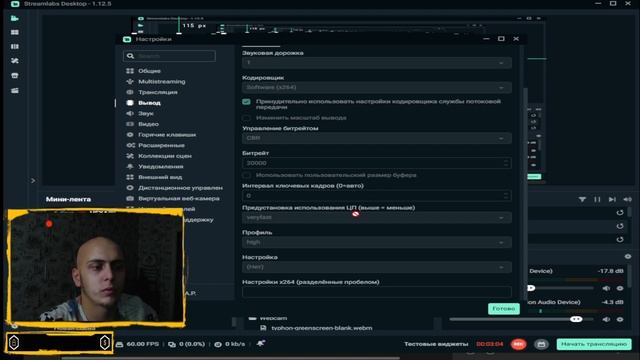
Task: Click the Готово button in Settings
Action: pyautogui.click(x=504, y=309)
